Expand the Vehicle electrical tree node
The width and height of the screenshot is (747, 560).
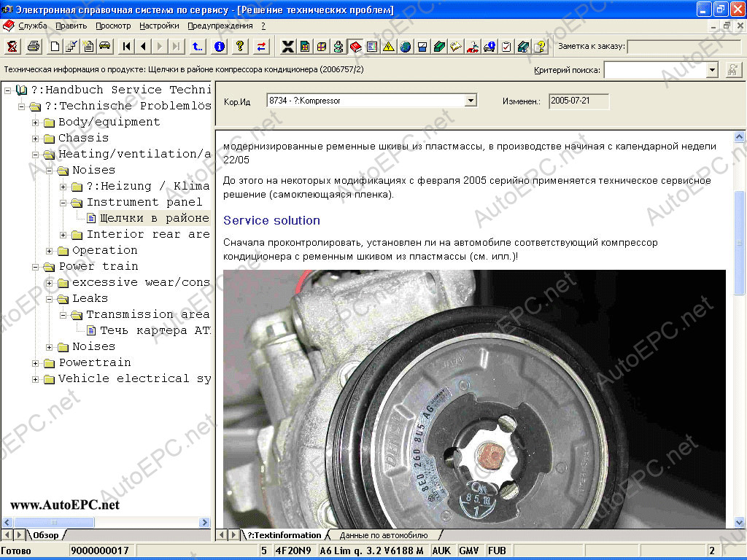[x=35, y=378]
